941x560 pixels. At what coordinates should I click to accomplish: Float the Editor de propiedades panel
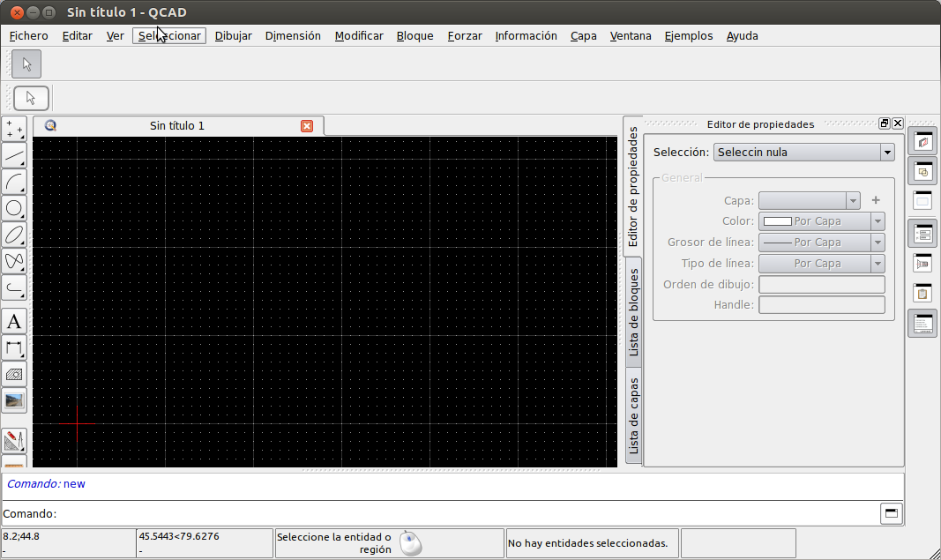click(x=884, y=123)
